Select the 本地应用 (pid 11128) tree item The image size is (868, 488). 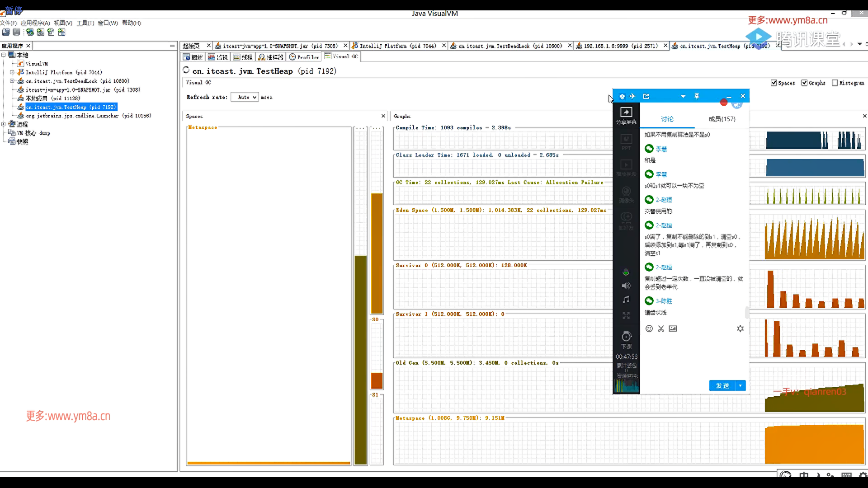click(52, 99)
